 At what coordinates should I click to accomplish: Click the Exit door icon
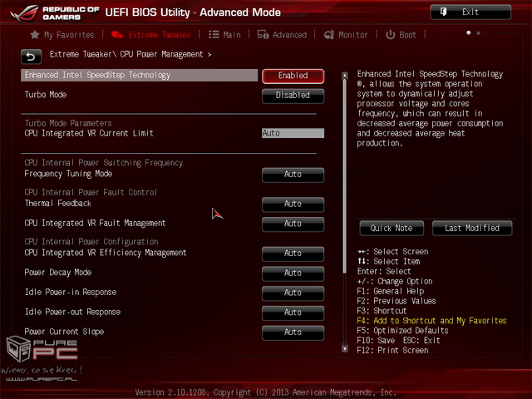click(x=443, y=12)
